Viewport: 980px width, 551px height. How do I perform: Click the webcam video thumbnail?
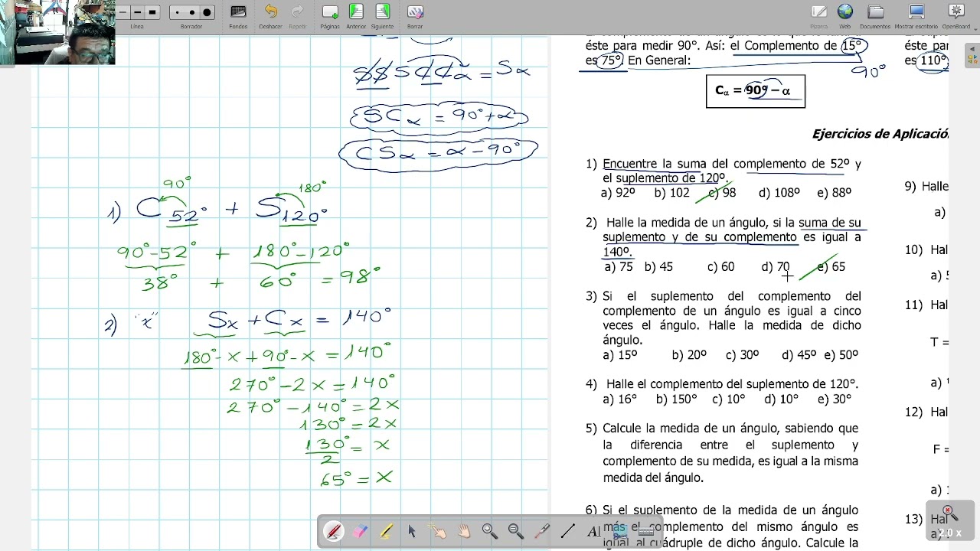pos(57,32)
